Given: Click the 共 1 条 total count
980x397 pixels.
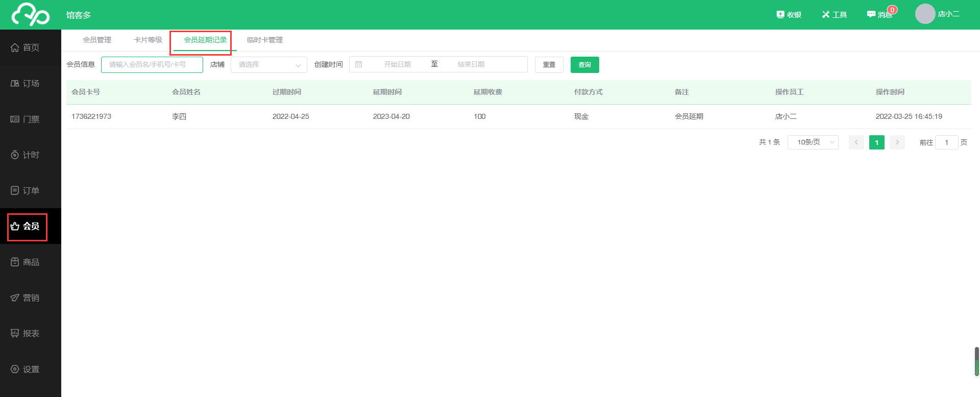Looking at the screenshot, I should [770, 142].
